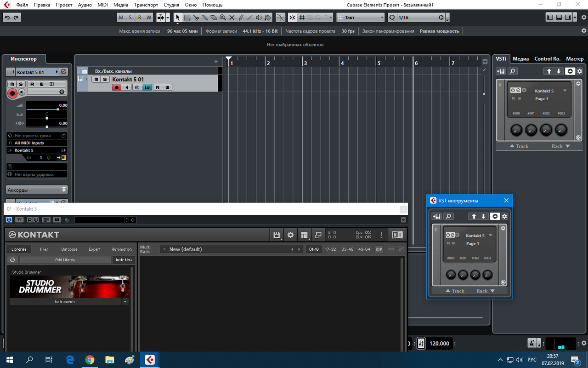This screenshot has height=368, width=588.
Task: Mute Kontakt 5 01 track in track list
Action: pyautogui.click(x=96, y=79)
